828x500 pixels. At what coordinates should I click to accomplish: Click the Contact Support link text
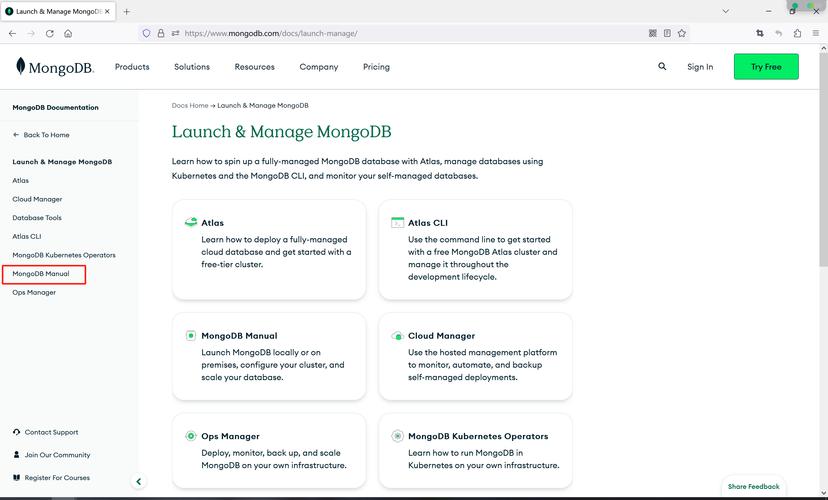coord(51,432)
